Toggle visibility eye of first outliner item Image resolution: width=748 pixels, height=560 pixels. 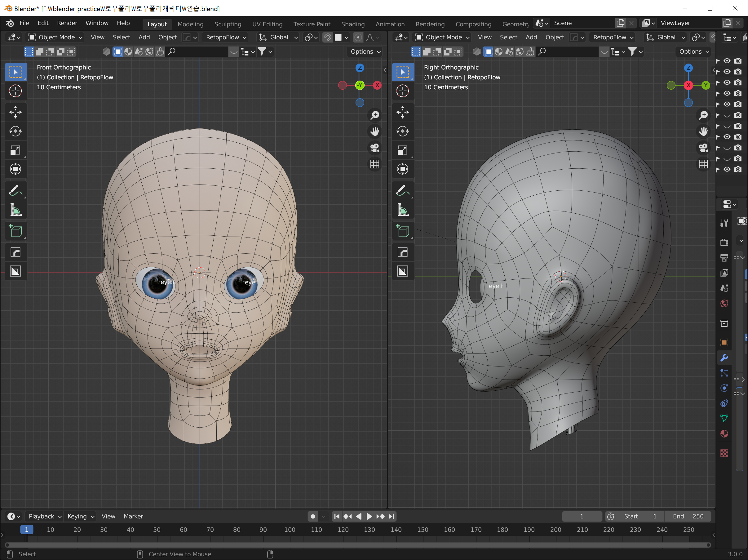[x=727, y=61]
